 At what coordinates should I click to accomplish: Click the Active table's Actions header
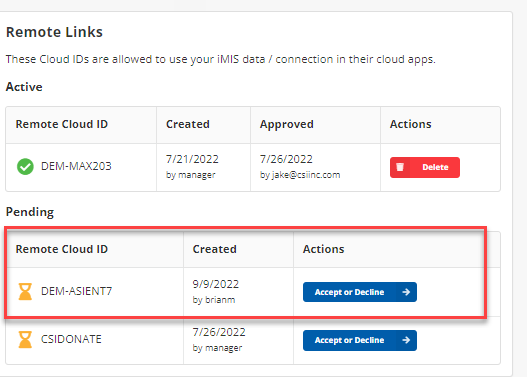coord(410,124)
